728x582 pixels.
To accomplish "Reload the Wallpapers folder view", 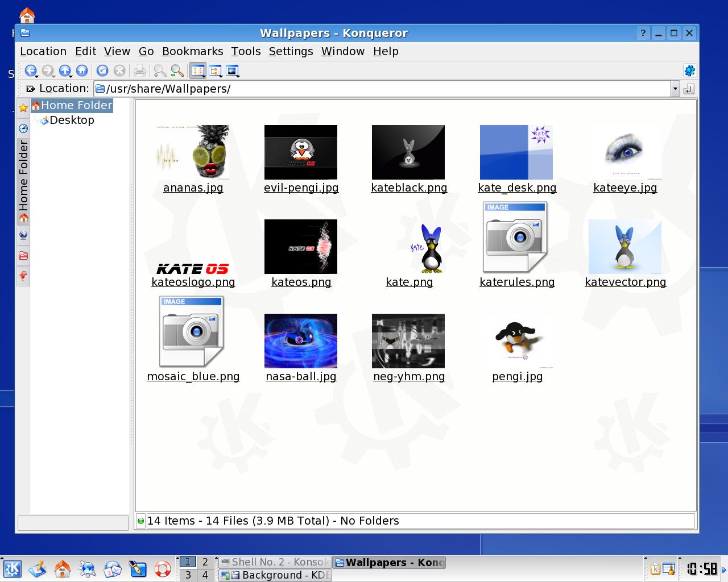I will 102,70.
